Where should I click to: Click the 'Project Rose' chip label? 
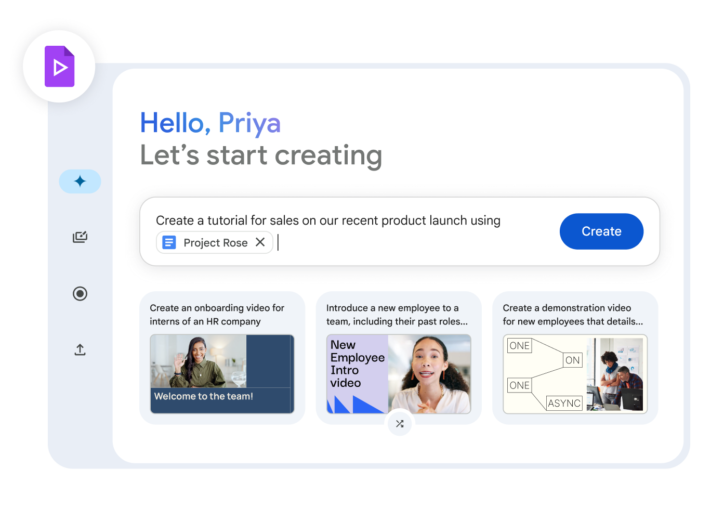(x=215, y=243)
